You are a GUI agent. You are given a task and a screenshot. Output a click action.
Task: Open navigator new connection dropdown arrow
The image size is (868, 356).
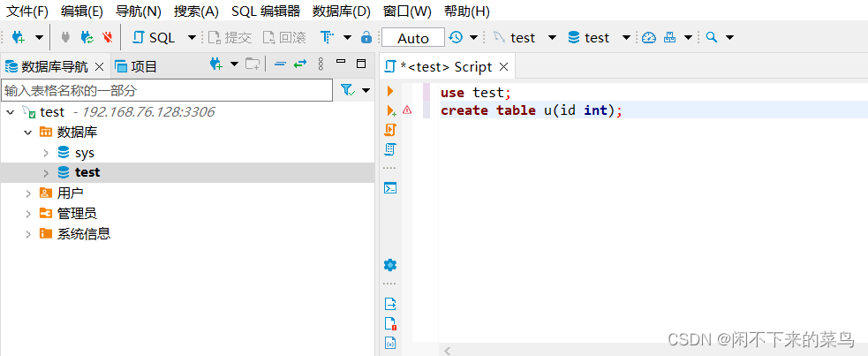[234, 64]
